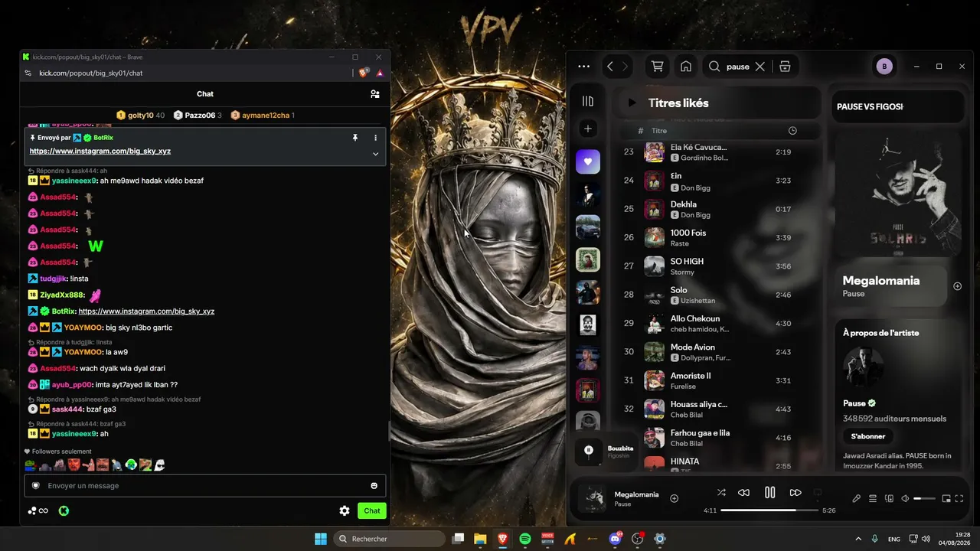Open the Windows Start menu
Screen dimensions: 980x551
tap(321, 539)
